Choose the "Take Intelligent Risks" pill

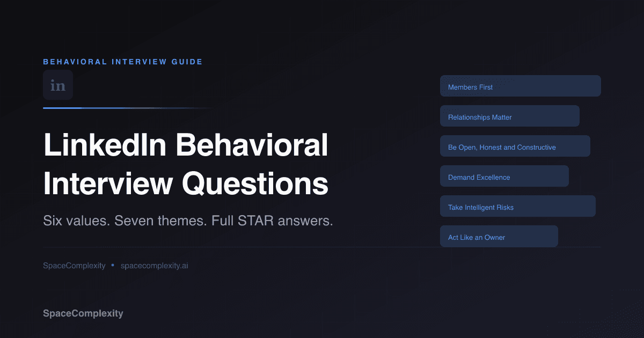tap(517, 206)
